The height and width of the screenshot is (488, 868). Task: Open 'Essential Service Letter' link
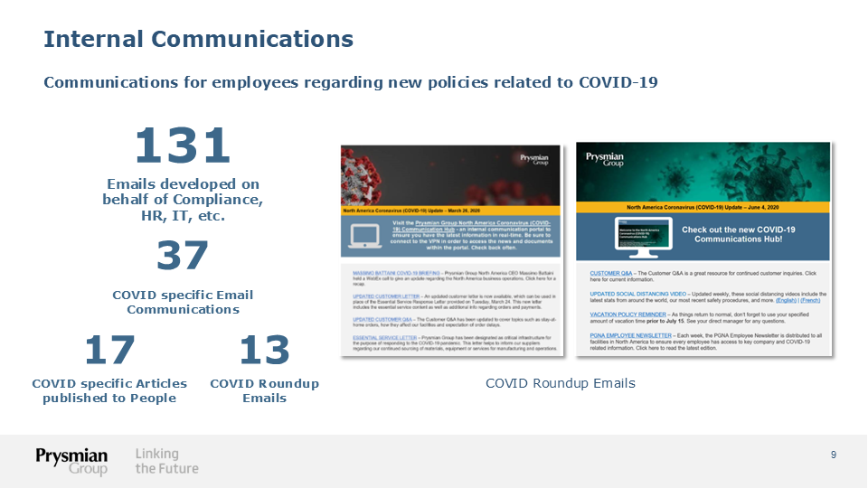[385, 337]
